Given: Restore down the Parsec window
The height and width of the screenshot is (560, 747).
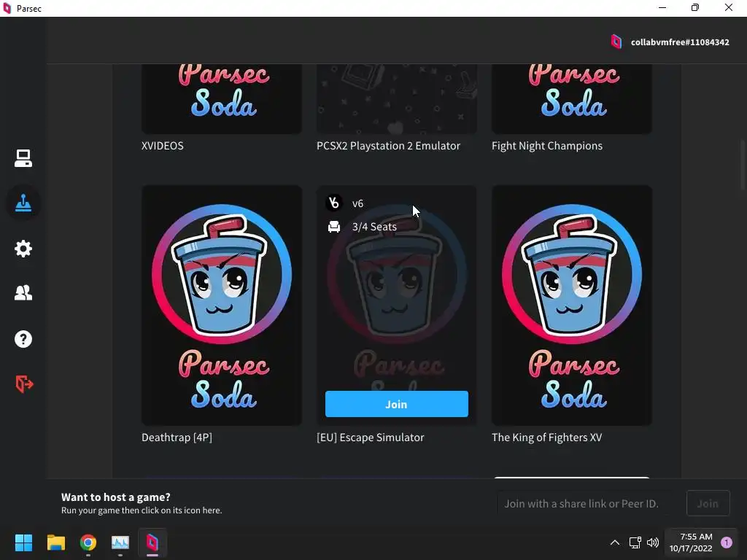Looking at the screenshot, I should click(x=695, y=7).
